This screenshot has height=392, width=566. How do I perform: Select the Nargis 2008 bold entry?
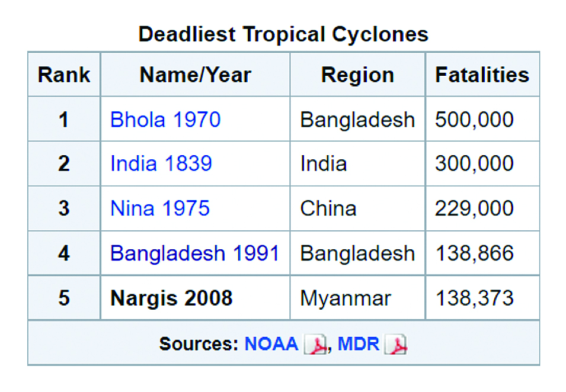point(171,298)
